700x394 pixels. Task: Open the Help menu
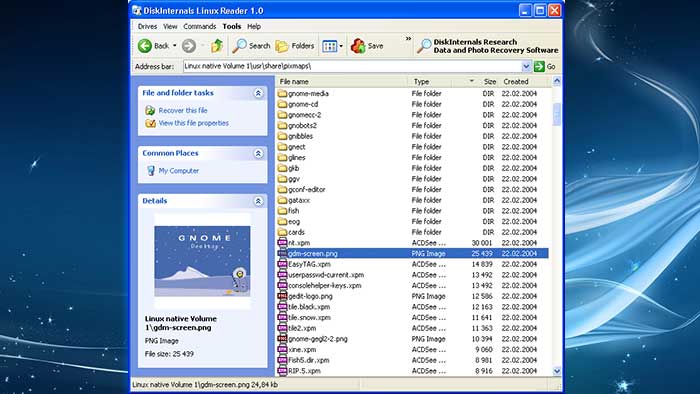254,26
